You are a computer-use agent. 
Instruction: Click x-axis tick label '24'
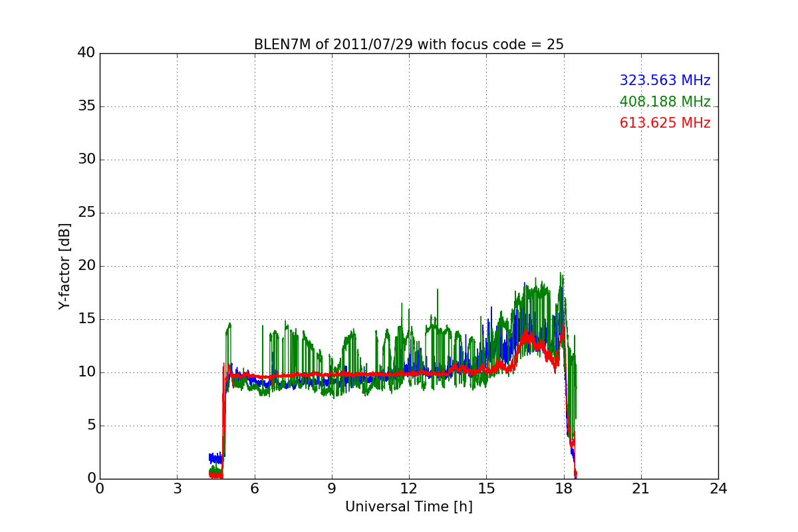tap(718, 488)
